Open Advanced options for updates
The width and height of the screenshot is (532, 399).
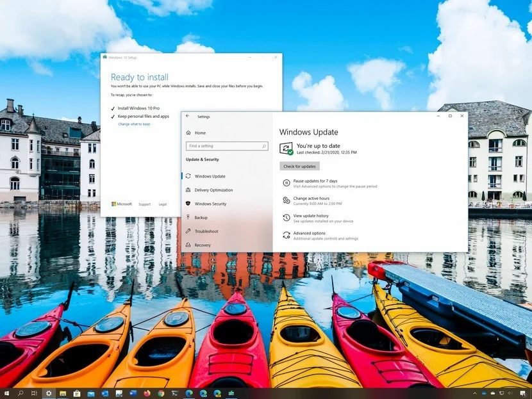point(320,236)
